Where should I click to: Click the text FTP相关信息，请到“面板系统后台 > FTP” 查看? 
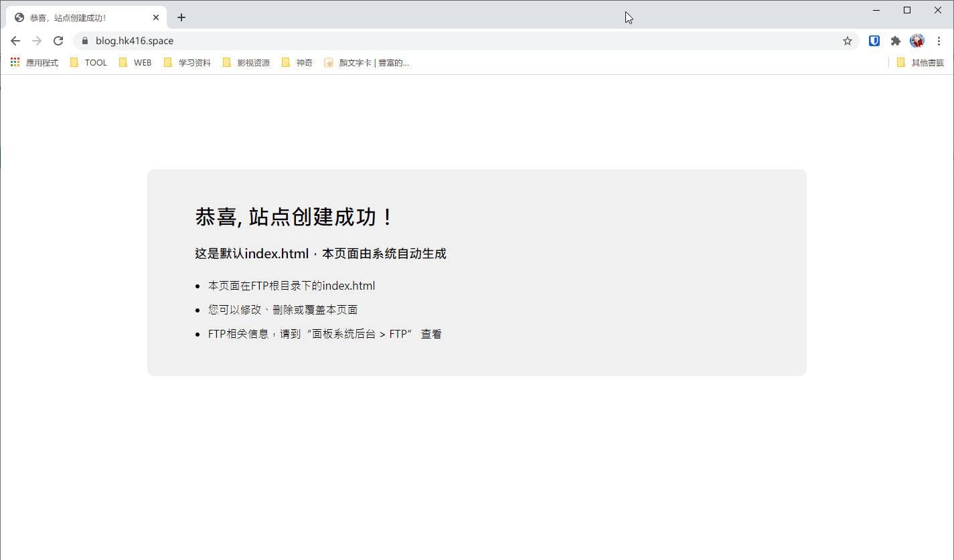tap(325, 334)
